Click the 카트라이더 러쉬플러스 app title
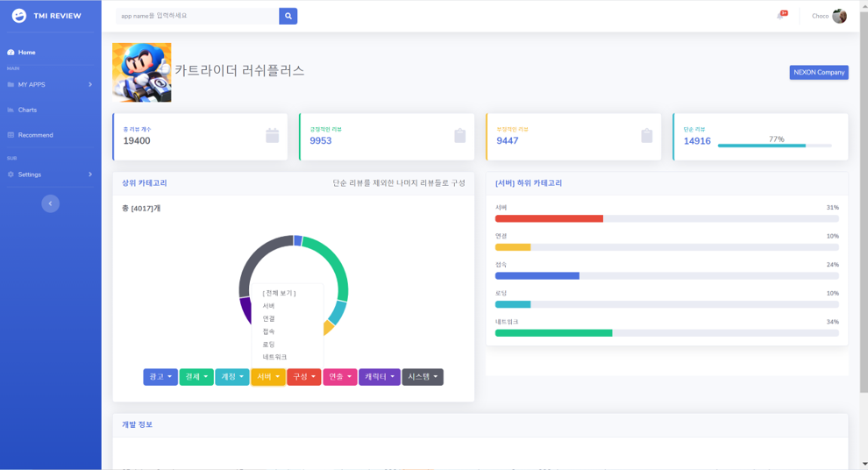This screenshot has width=868, height=470. tap(239, 71)
